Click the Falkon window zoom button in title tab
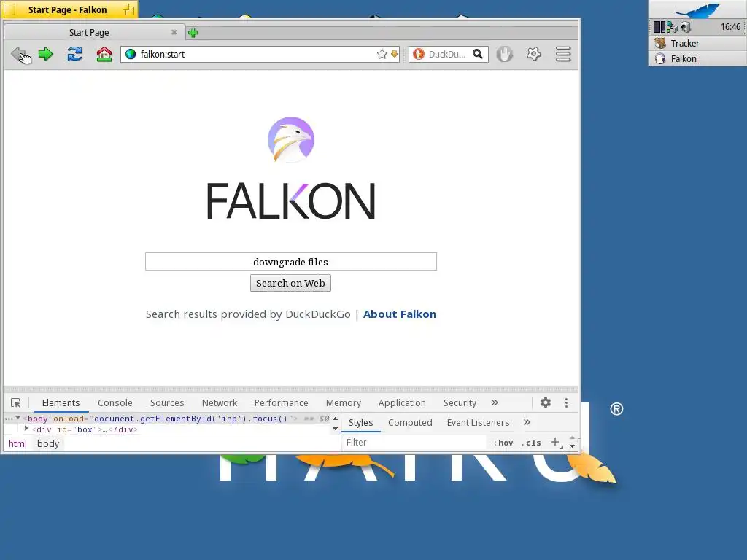 point(128,9)
